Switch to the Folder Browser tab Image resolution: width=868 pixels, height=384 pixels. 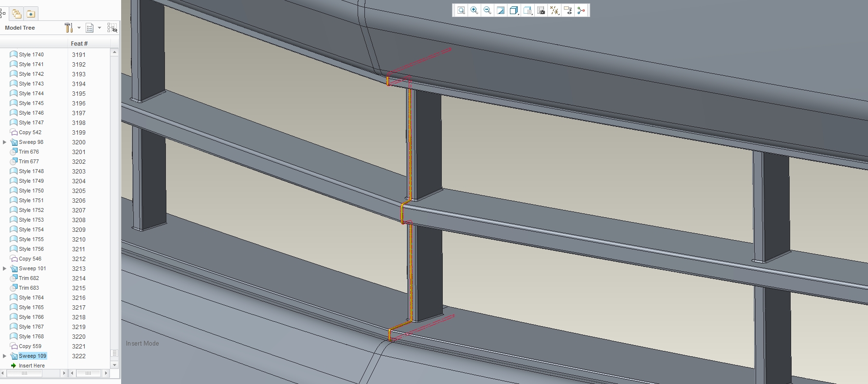coord(17,14)
